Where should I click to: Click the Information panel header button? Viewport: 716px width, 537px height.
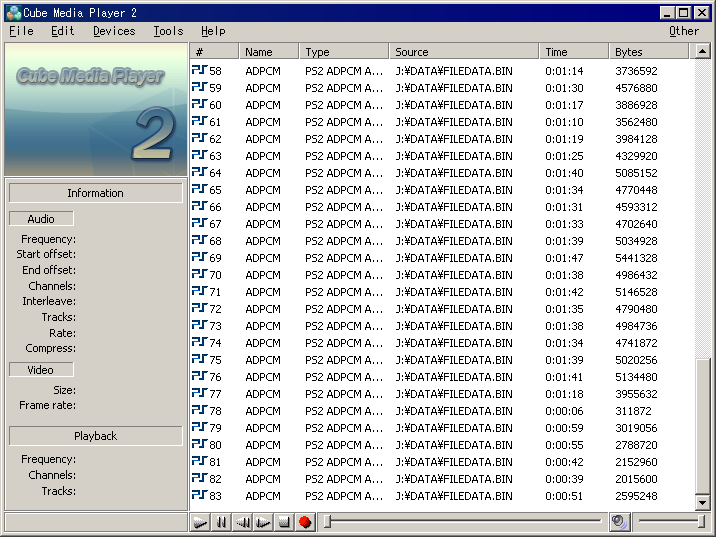(x=95, y=193)
